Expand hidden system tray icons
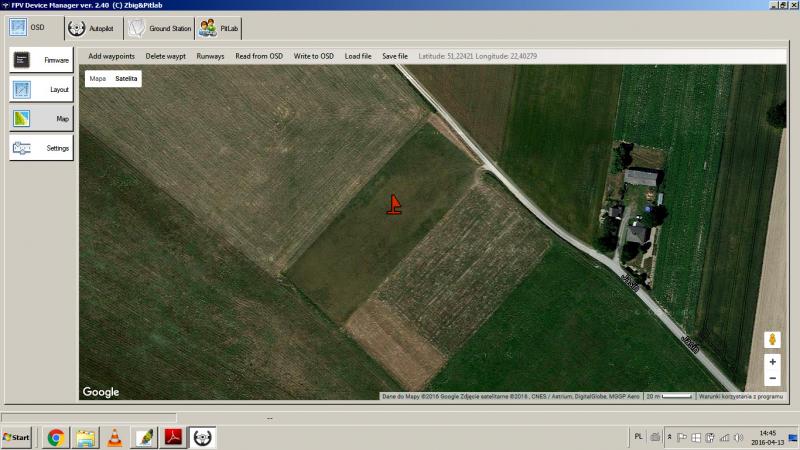The height and width of the screenshot is (450, 800). click(x=669, y=437)
